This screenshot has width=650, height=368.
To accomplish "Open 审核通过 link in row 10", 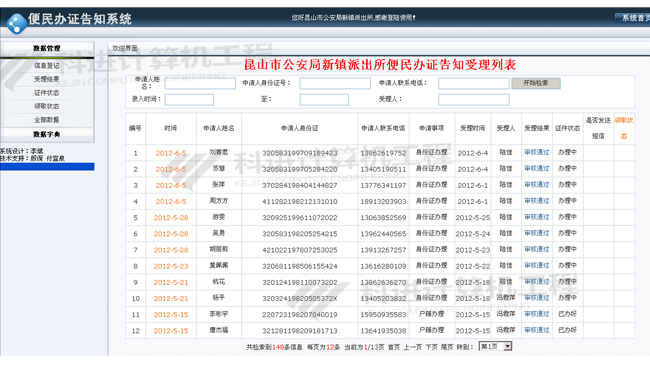I will 536,298.
